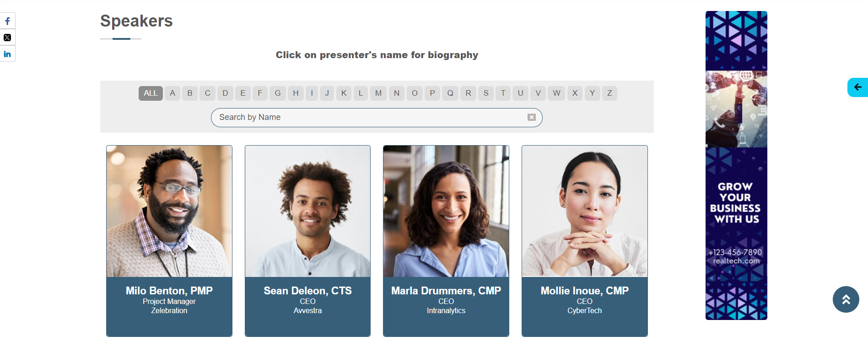Open Mollie Inoue, CMP biography
The image size is (868, 347).
coord(585,291)
